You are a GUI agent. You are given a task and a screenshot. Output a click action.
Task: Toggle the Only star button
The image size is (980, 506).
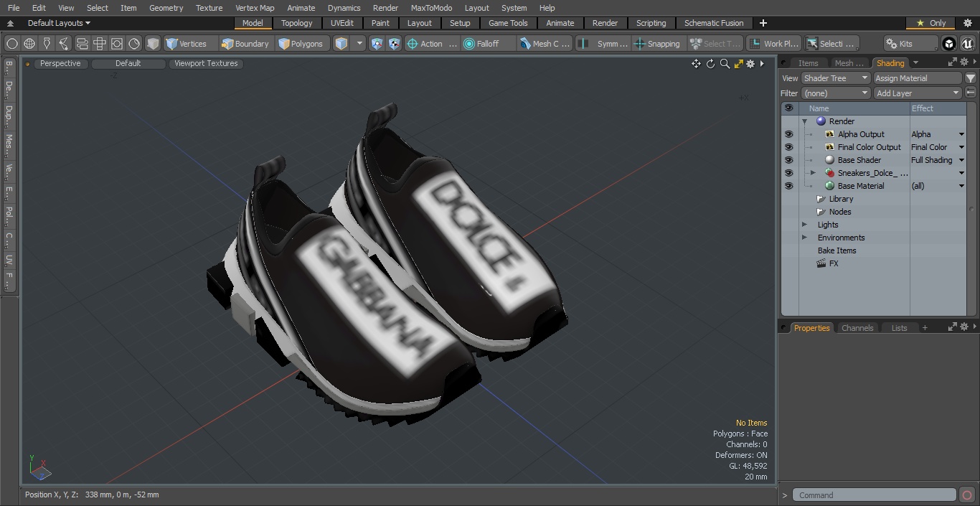point(930,23)
